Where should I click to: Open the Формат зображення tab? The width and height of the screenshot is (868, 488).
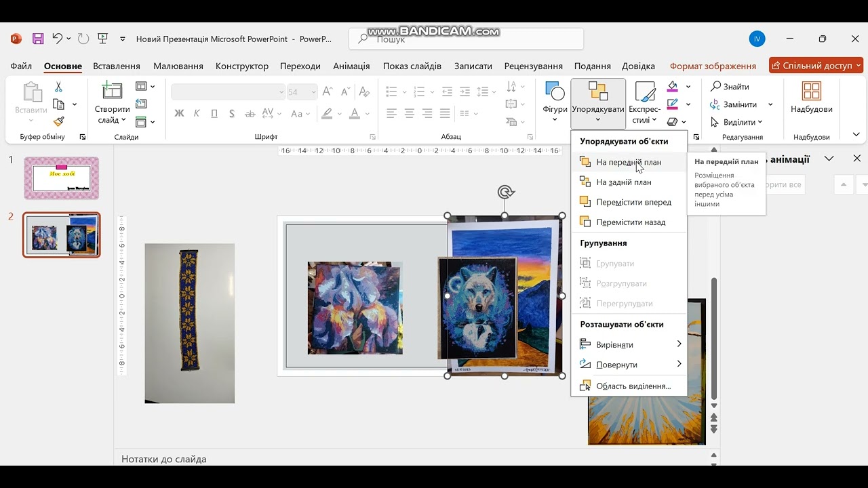713,66
